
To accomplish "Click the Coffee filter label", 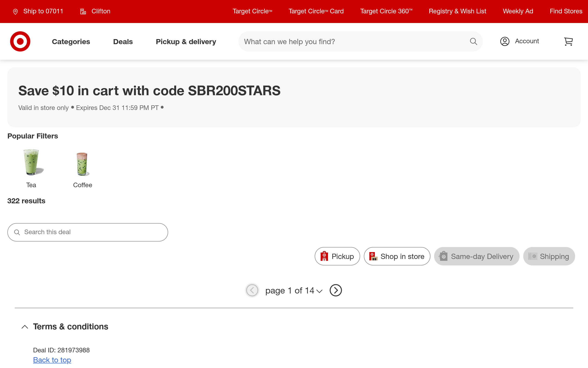I will (x=83, y=185).
